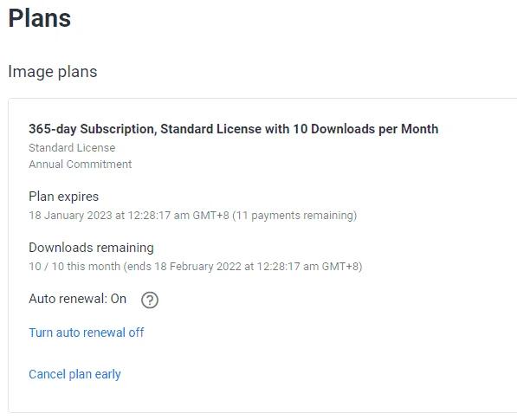Click the 365-day Subscription plan title
Image resolution: width=517 pixels, height=420 pixels.
(x=234, y=129)
